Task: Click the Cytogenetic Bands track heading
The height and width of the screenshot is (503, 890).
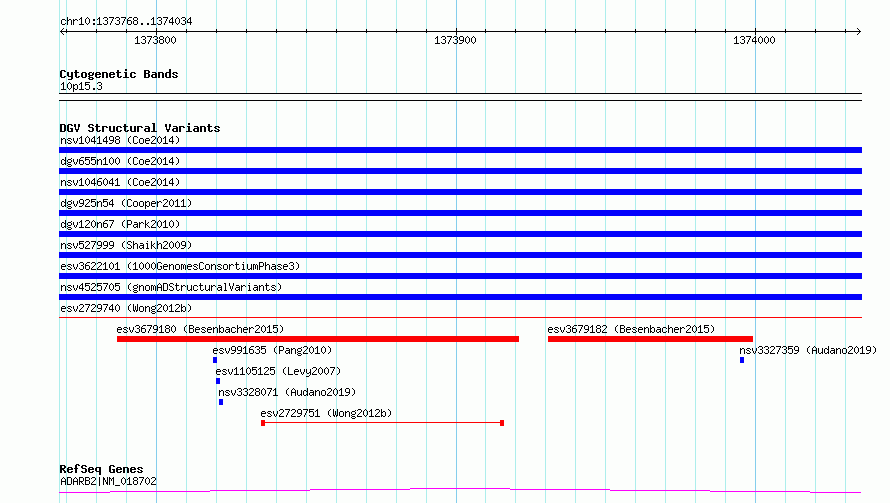Action: (x=119, y=74)
